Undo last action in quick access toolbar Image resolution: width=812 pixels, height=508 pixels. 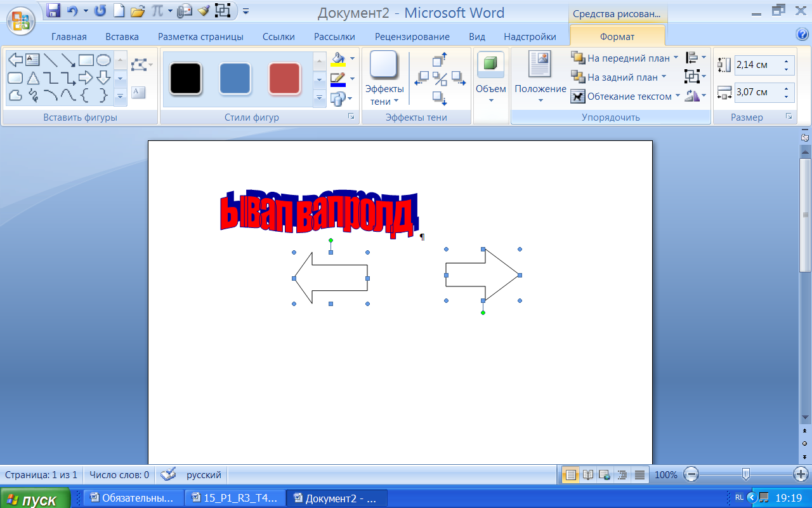coord(72,11)
